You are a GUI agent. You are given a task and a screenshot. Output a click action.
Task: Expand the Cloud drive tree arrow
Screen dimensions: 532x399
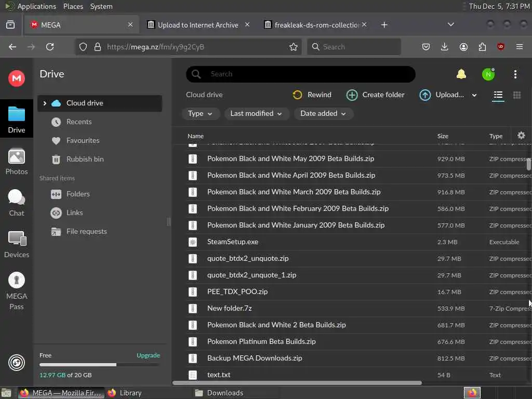[x=45, y=103]
